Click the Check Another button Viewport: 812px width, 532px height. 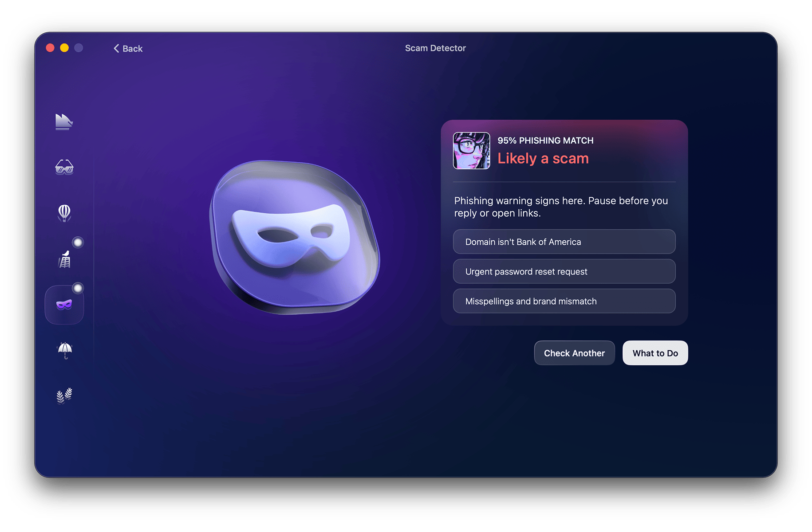574,353
